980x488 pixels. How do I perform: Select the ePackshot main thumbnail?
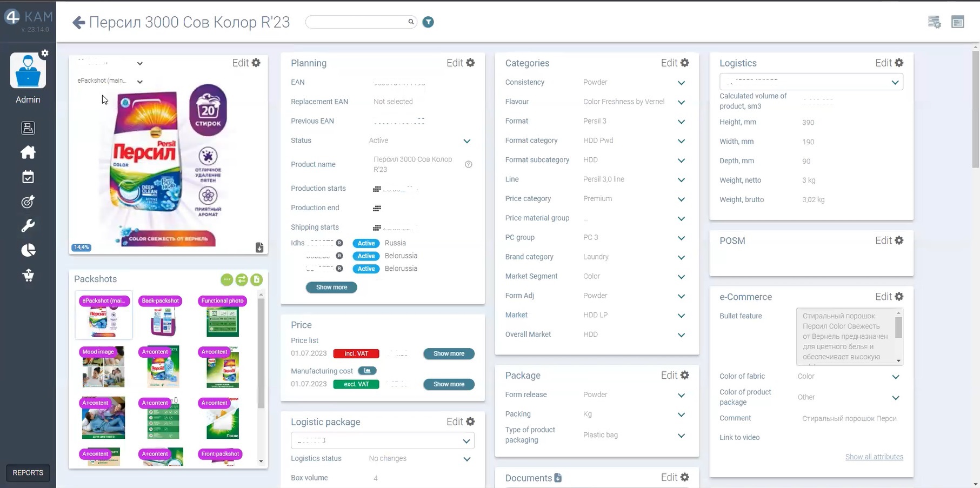[104, 315]
